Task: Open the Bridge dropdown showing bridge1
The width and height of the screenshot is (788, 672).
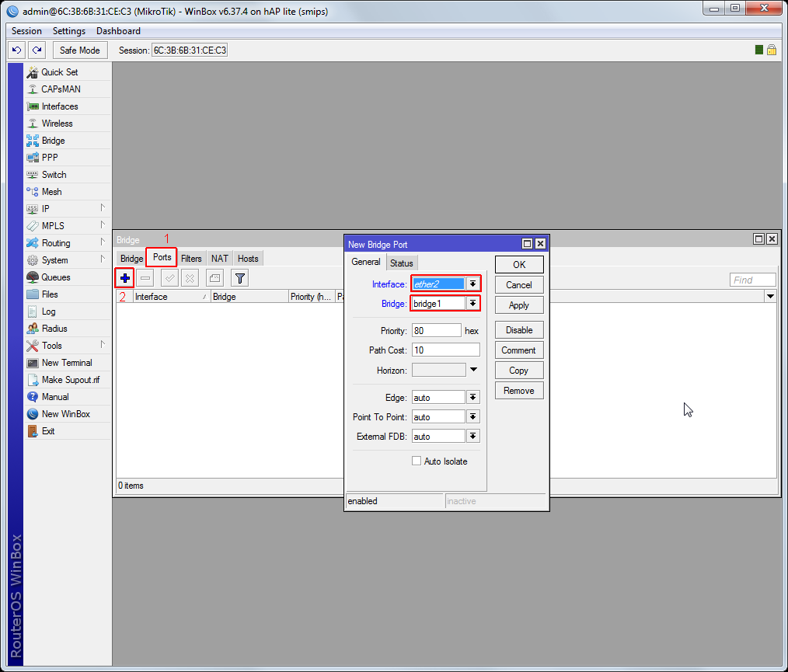Action: click(x=472, y=304)
